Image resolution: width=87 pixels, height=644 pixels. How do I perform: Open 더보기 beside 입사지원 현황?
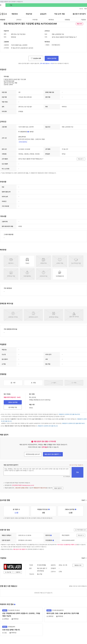click(x=84, y=500)
